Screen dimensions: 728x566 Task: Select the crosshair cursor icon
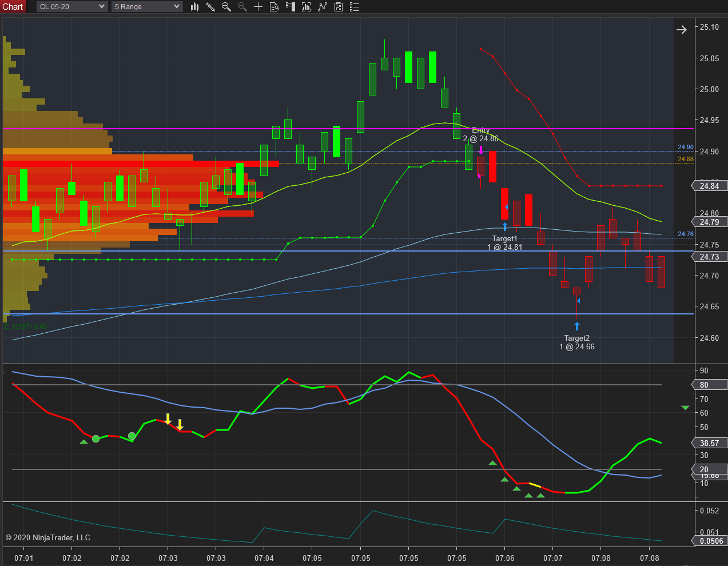(x=258, y=7)
